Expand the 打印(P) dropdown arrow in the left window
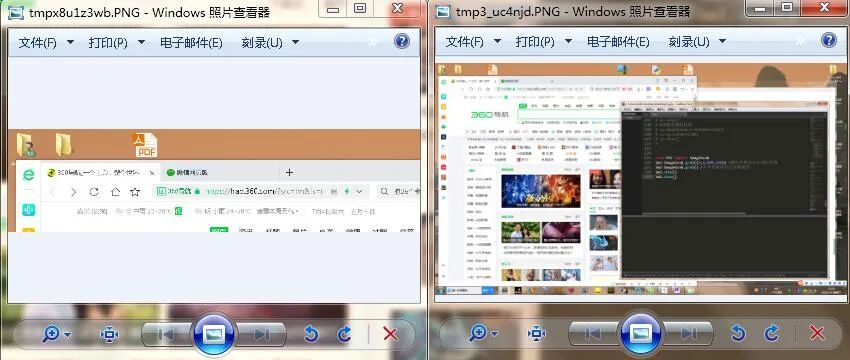 [141, 42]
